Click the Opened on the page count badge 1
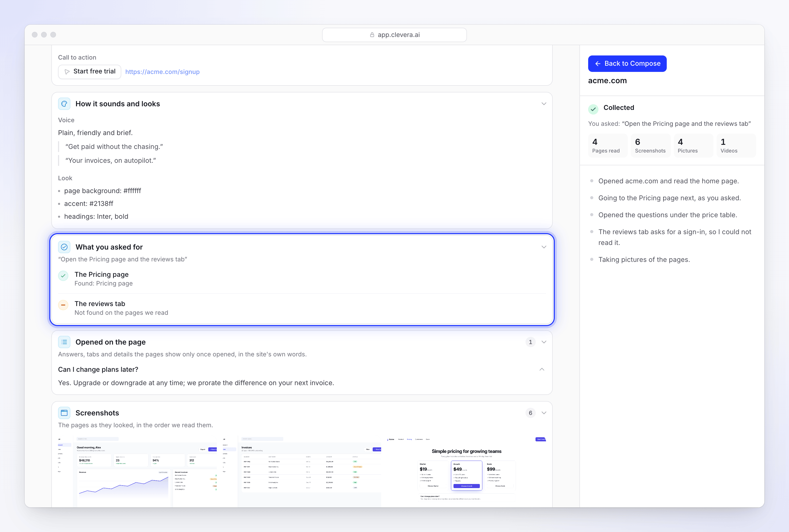 530,342
